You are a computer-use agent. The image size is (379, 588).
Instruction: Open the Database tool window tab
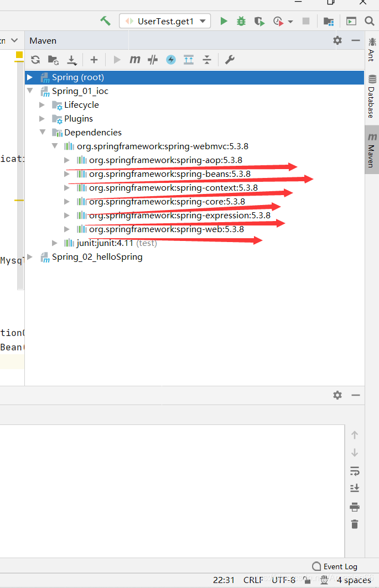[371, 96]
